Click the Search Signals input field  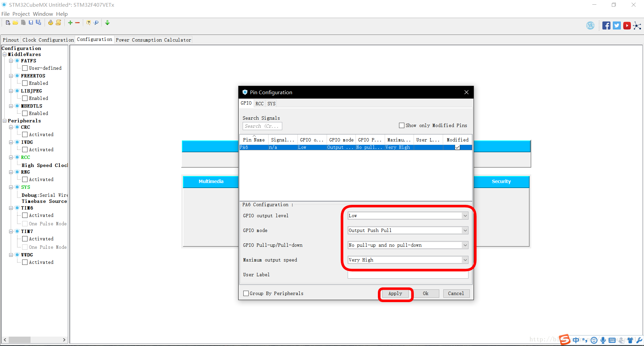point(262,126)
